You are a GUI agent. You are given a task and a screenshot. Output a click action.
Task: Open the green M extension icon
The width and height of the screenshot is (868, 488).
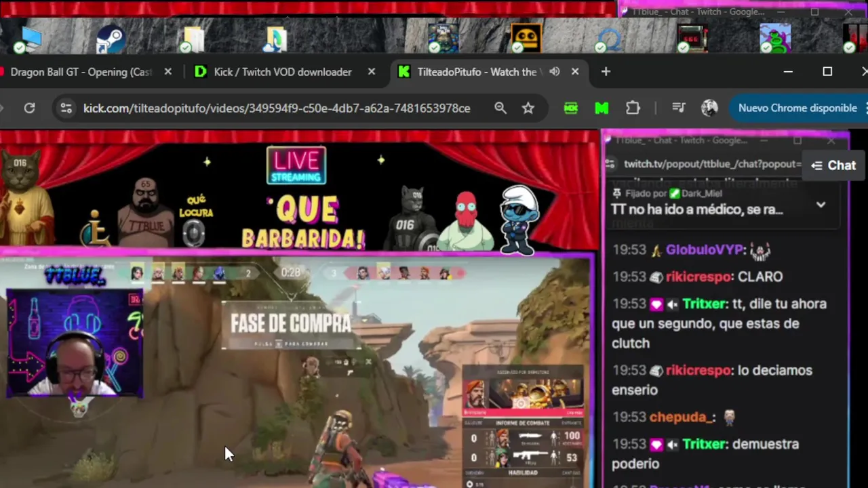(601, 108)
